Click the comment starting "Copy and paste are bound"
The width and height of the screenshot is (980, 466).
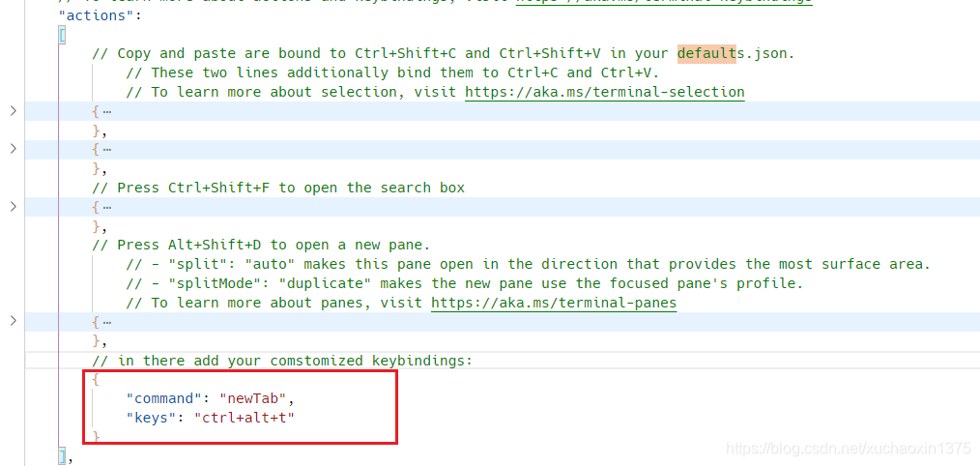point(443,53)
